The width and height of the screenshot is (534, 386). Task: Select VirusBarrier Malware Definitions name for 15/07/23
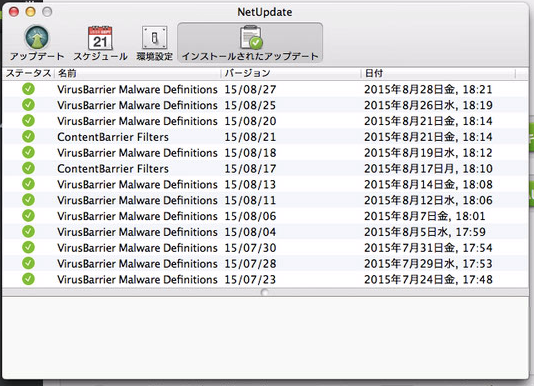[137, 279]
